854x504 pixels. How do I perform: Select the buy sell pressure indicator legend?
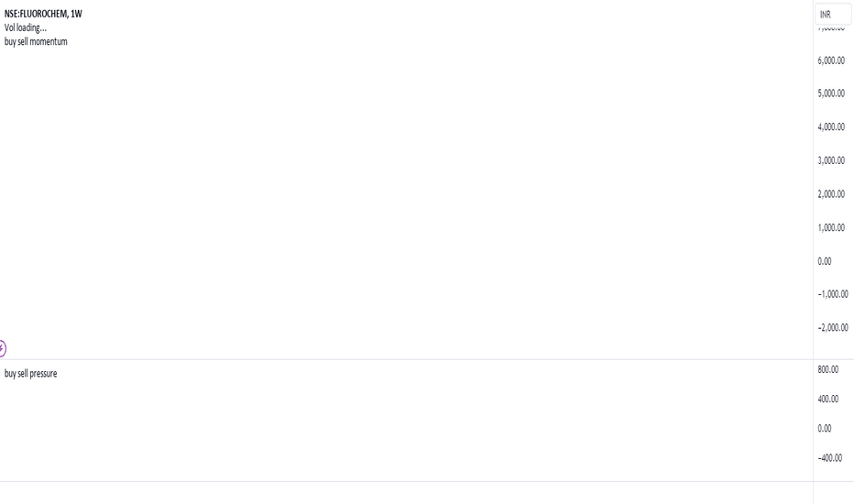(30, 374)
